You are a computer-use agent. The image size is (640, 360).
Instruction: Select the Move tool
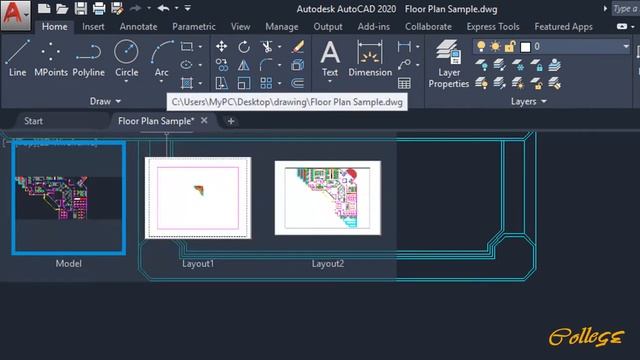pos(222,47)
